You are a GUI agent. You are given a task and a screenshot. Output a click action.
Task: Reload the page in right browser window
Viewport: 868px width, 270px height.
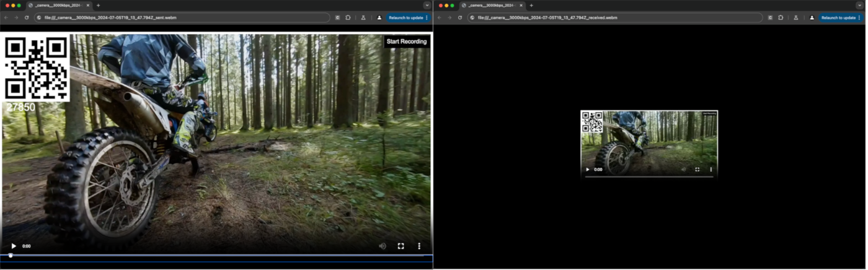tap(460, 17)
